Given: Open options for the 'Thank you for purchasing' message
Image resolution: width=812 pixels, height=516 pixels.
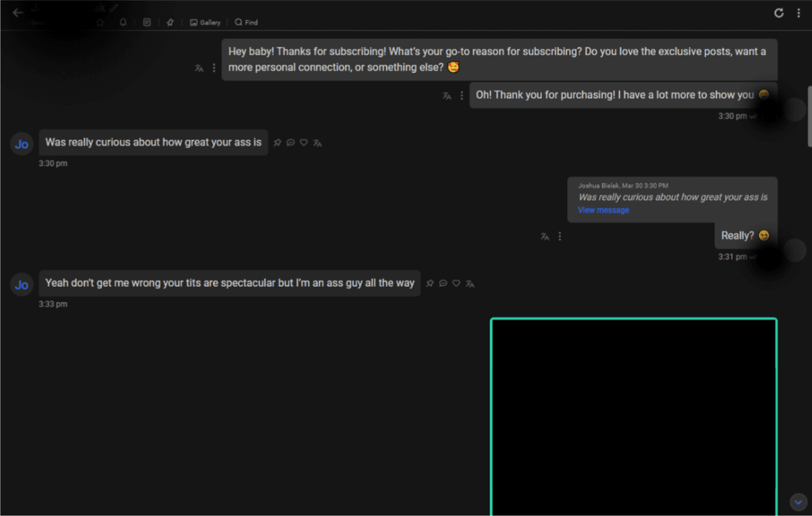Looking at the screenshot, I should click(x=461, y=95).
